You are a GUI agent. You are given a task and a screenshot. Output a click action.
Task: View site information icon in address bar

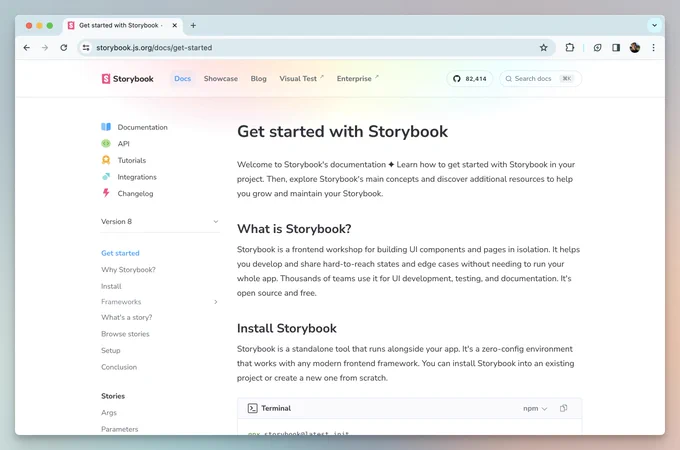(x=86, y=48)
